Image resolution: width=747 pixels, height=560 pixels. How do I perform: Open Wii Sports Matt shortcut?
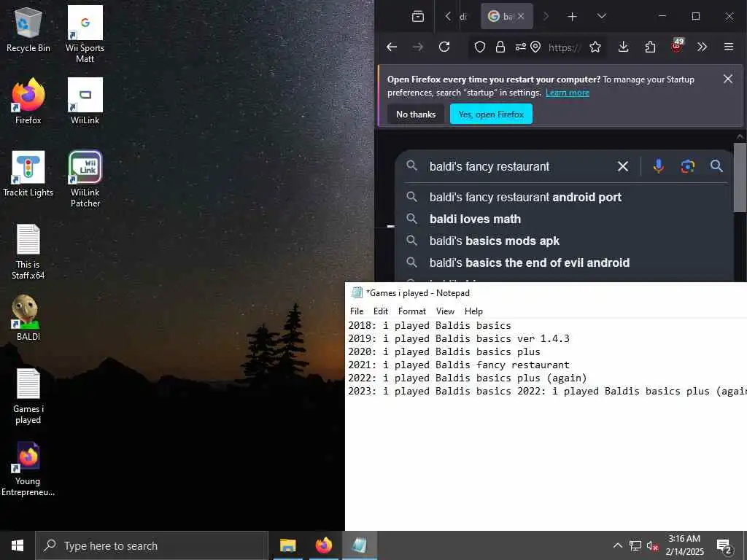click(85, 34)
